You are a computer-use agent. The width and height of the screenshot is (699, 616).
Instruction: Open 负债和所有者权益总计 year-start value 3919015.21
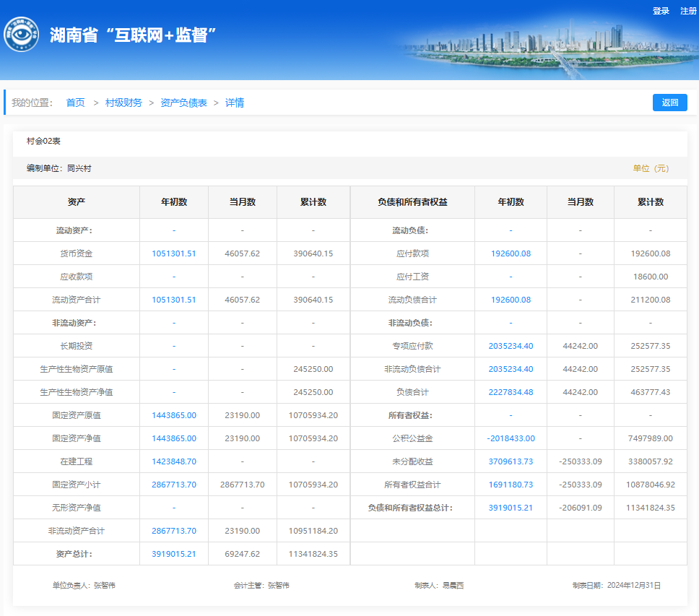coord(511,508)
